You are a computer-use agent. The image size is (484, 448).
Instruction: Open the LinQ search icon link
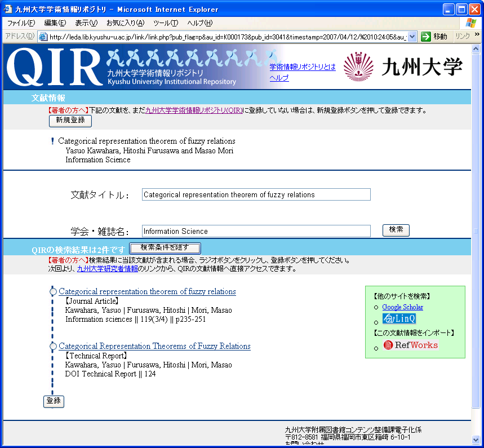(399, 319)
